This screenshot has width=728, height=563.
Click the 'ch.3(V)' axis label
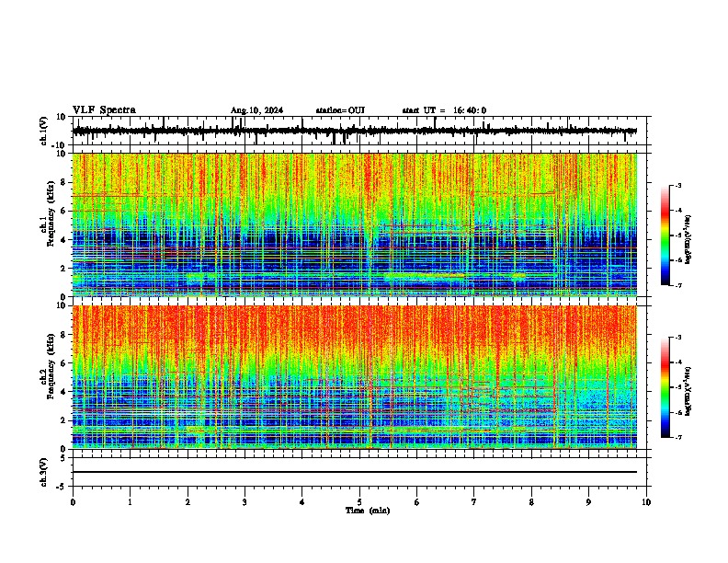click(44, 473)
